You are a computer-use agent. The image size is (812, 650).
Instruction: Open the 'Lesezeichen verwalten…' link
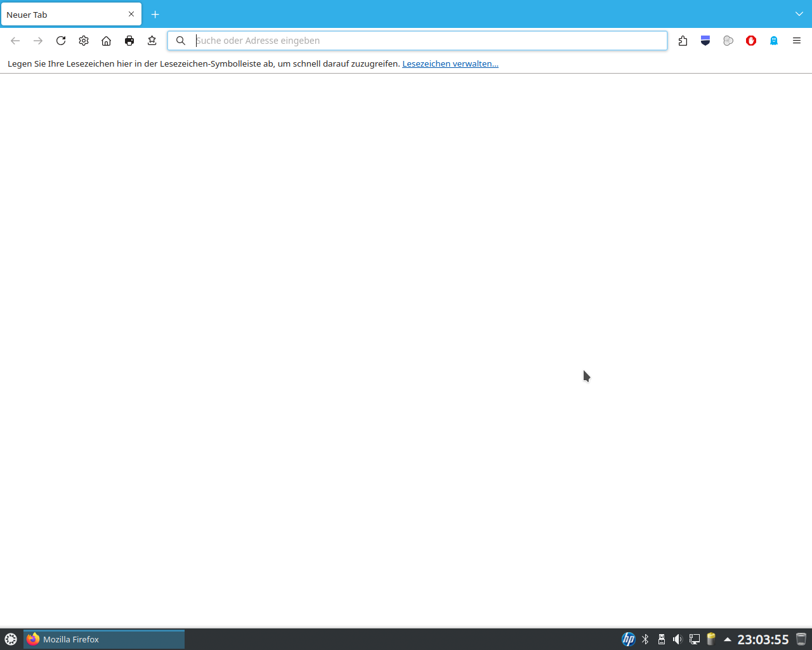pos(450,63)
